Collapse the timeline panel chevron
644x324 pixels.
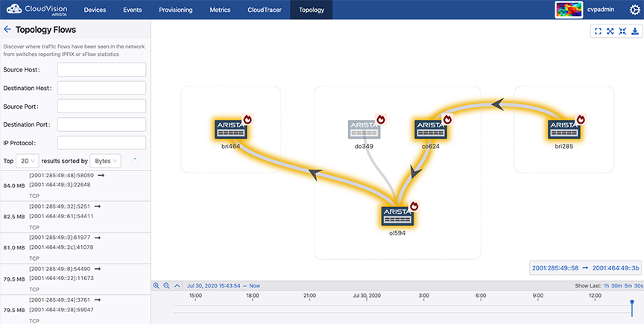(177, 286)
